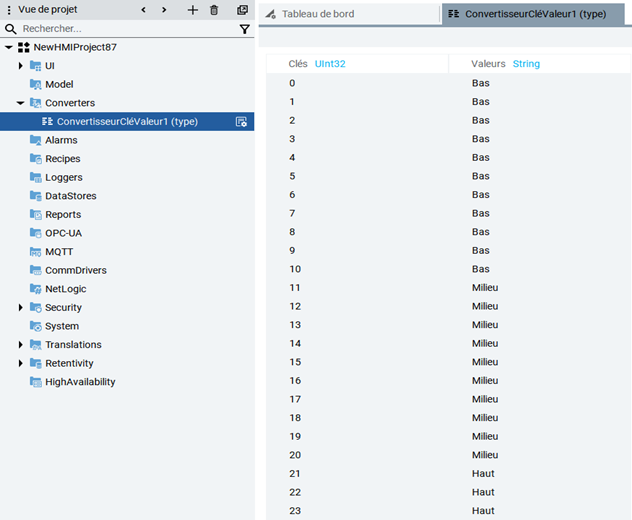Viewport: 632px width, 520px height.
Task: Click the NewHMIProject87 project label
Action: (x=75, y=47)
